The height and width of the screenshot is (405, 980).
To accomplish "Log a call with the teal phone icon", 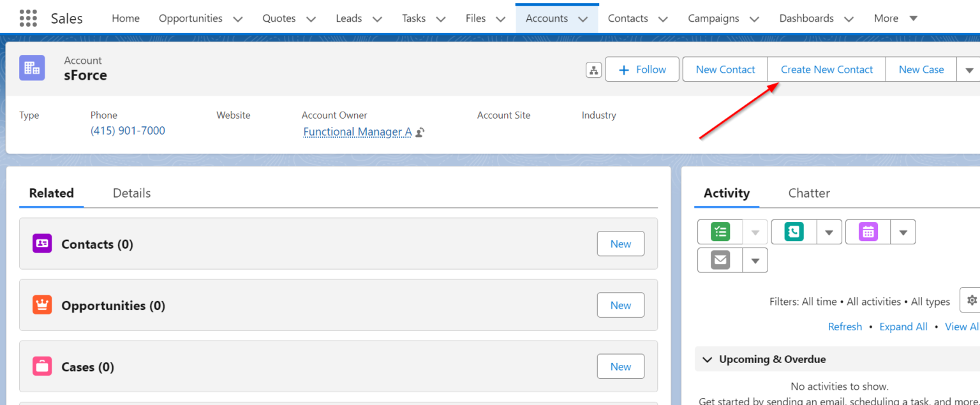I will click(793, 232).
